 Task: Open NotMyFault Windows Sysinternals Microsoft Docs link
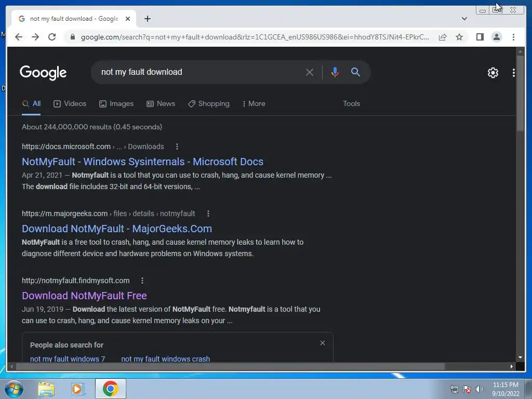coord(142,162)
